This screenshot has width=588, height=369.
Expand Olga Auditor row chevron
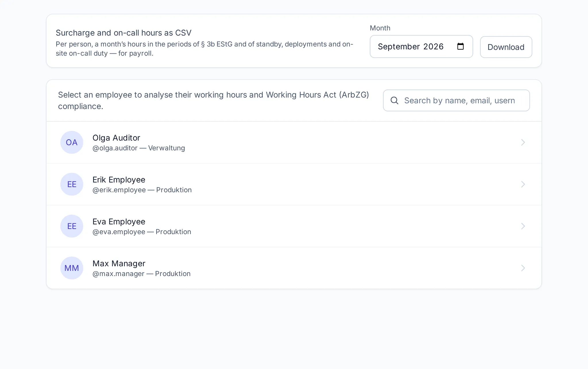tap(523, 142)
